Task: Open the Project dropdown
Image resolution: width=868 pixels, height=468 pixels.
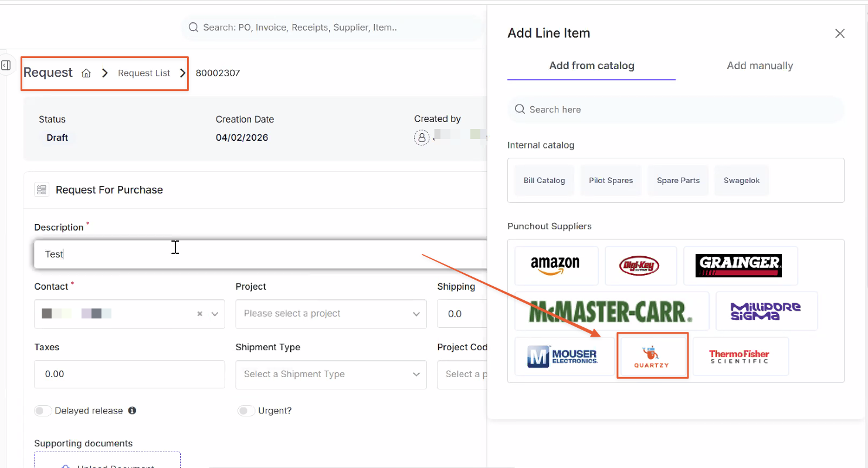Action: [x=331, y=314]
